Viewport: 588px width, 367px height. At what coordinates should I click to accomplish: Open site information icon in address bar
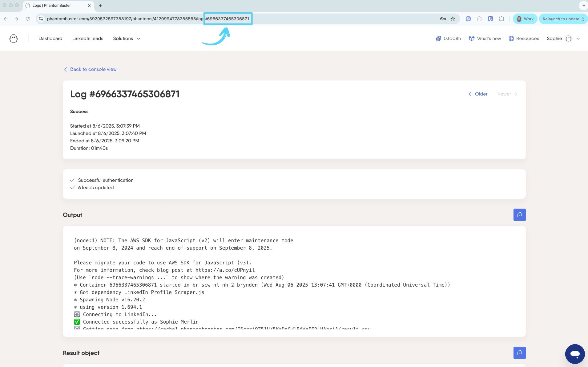pyautogui.click(x=41, y=19)
